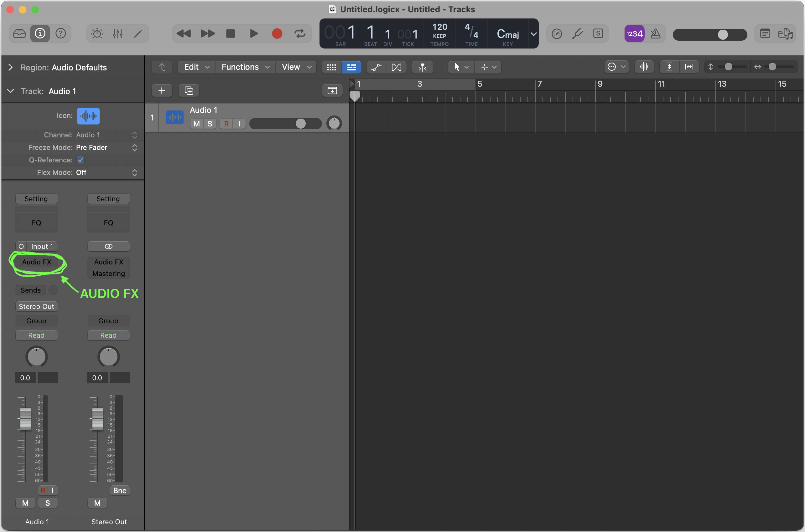Stop playback with the Stop button

coord(231,33)
